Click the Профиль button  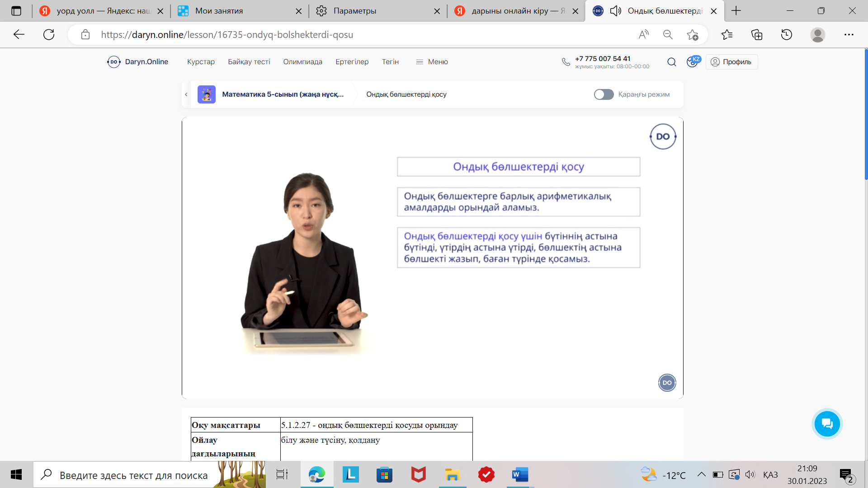tap(731, 62)
